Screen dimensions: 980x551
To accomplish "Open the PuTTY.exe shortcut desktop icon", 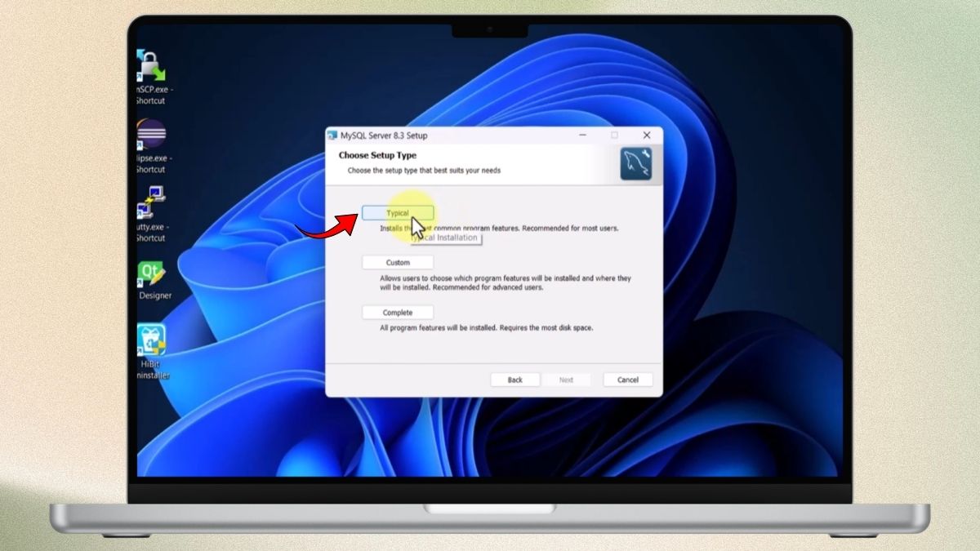I will tap(151, 216).
